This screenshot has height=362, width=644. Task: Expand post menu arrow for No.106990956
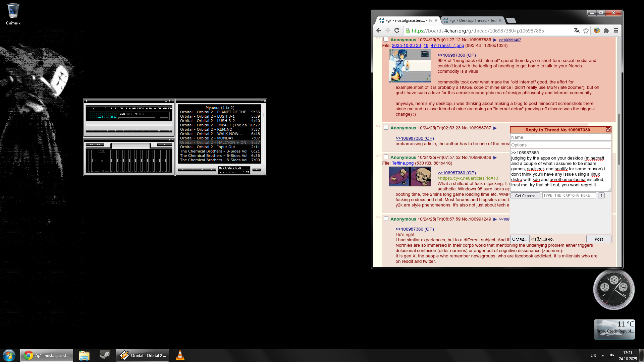pyautogui.click(x=495, y=158)
